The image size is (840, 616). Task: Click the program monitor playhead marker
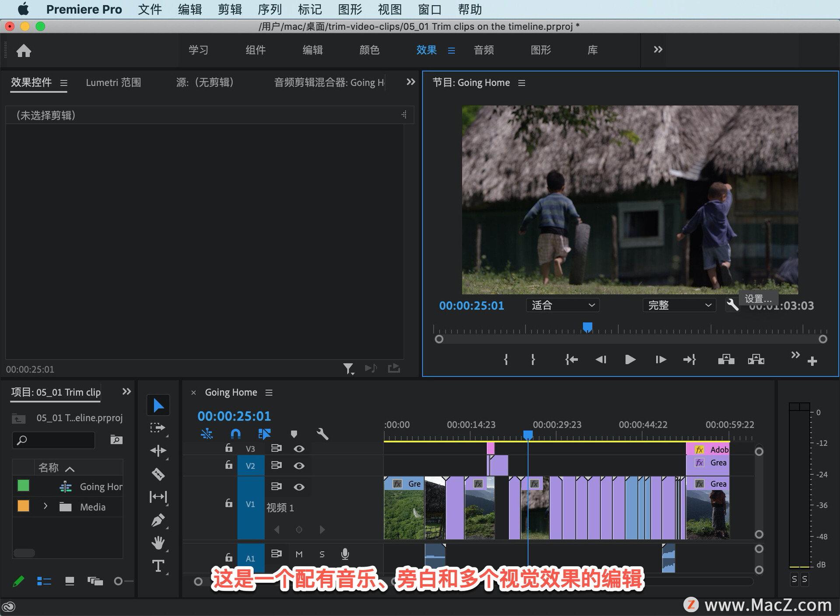coord(587,326)
